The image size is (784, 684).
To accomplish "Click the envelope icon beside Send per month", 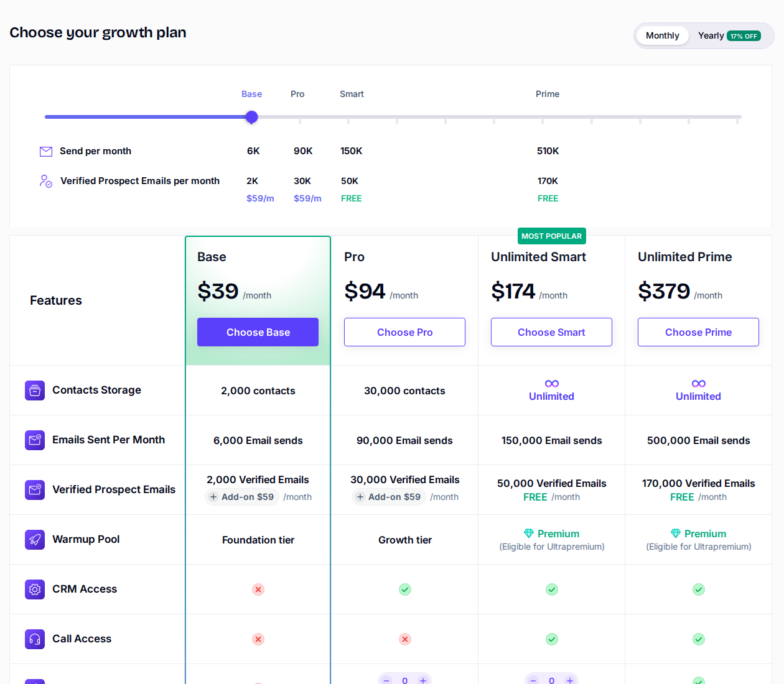I will [46, 151].
